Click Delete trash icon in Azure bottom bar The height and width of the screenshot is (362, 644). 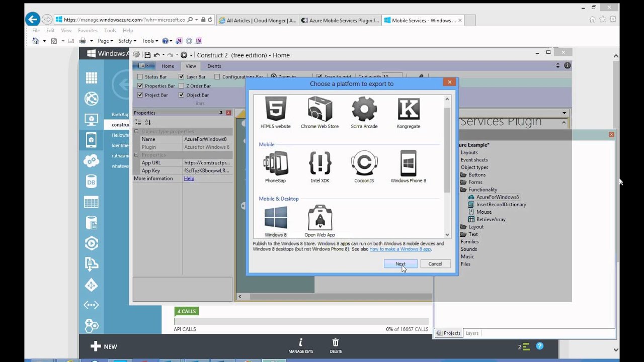336,346
